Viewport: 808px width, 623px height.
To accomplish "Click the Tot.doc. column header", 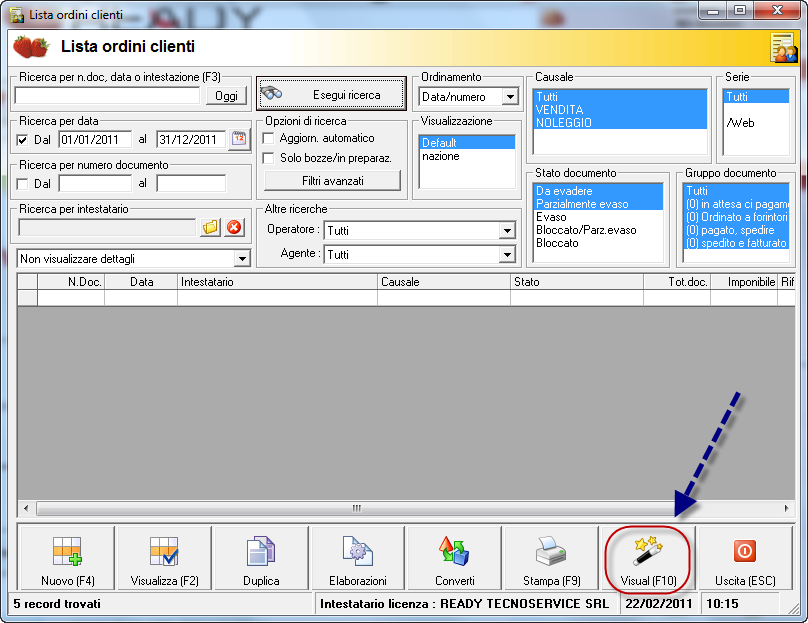I will point(677,282).
